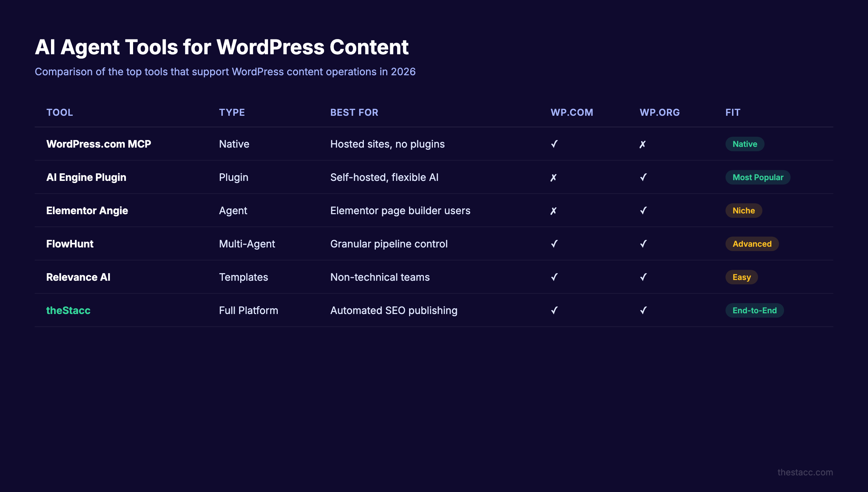
Task: Switch to the WP.COM column header
Action: pyautogui.click(x=571, y=113)
